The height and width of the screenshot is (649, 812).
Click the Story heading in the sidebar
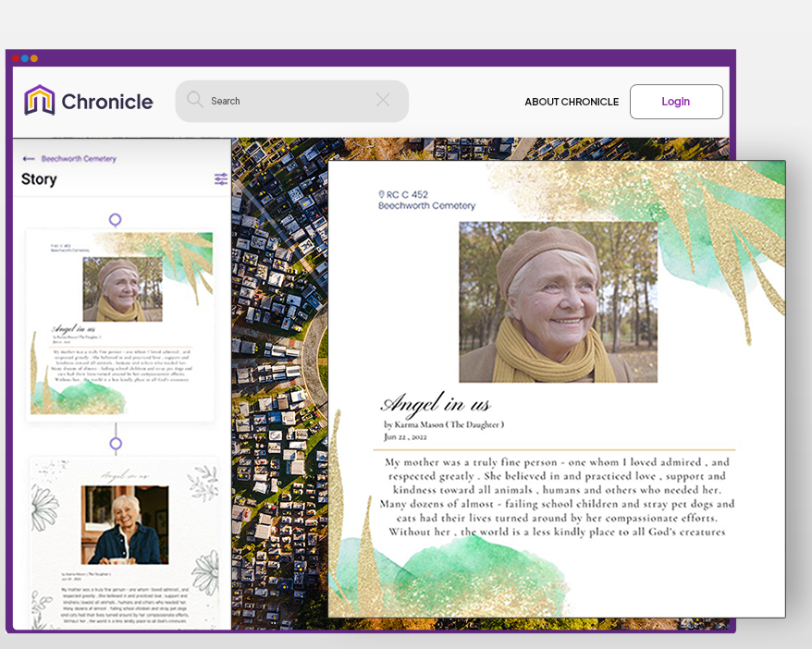point(40,178)
